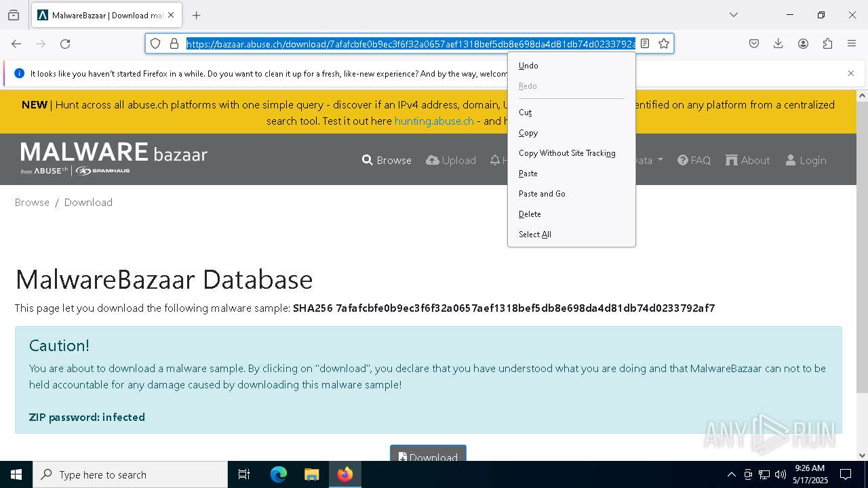
Task: Toggle Reader View icon in address bar
Action: (x=645, y=43)
